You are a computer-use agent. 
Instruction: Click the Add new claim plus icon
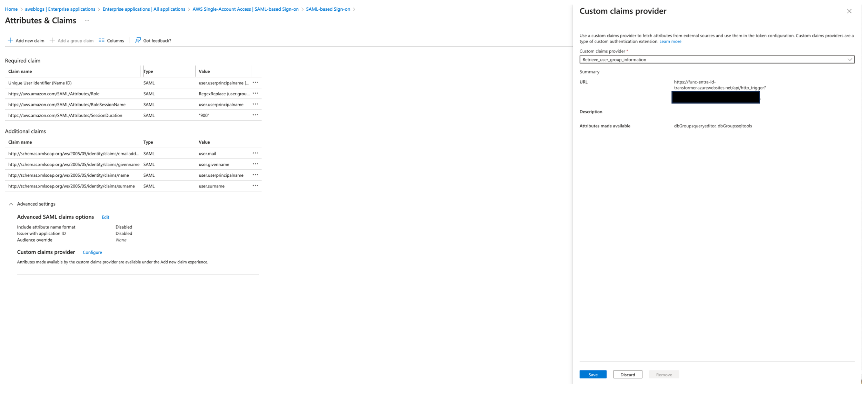click(x=10, y=41)
